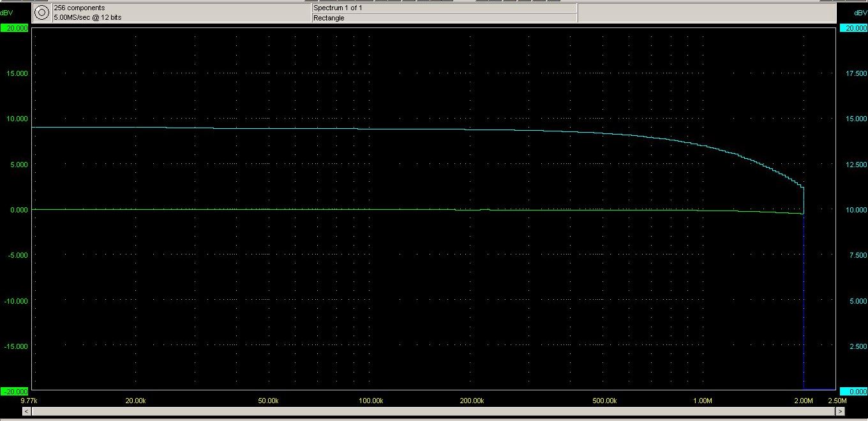Click the green -5.000 axis label
868x421 pixels.
[x=18, y=255]
